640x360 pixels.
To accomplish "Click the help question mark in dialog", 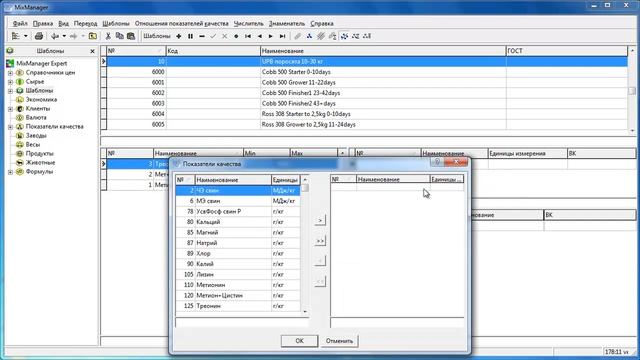I will pos(437,162).
